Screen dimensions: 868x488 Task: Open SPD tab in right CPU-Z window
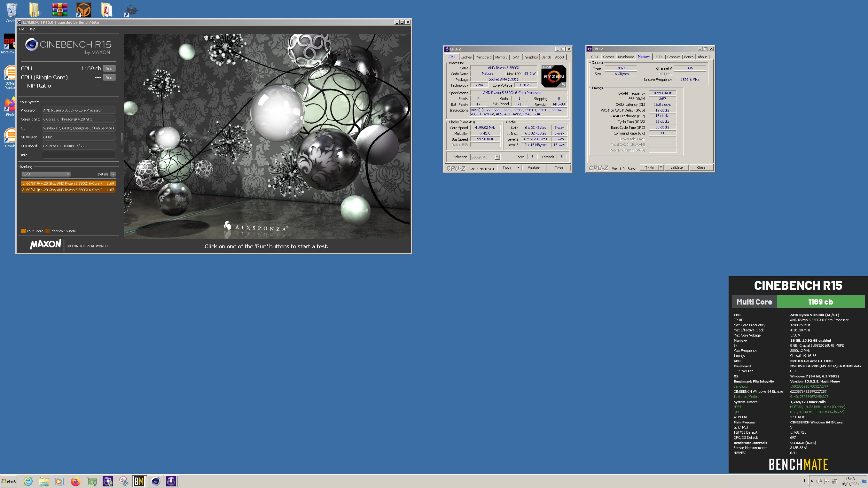click(x=658, y=57)
